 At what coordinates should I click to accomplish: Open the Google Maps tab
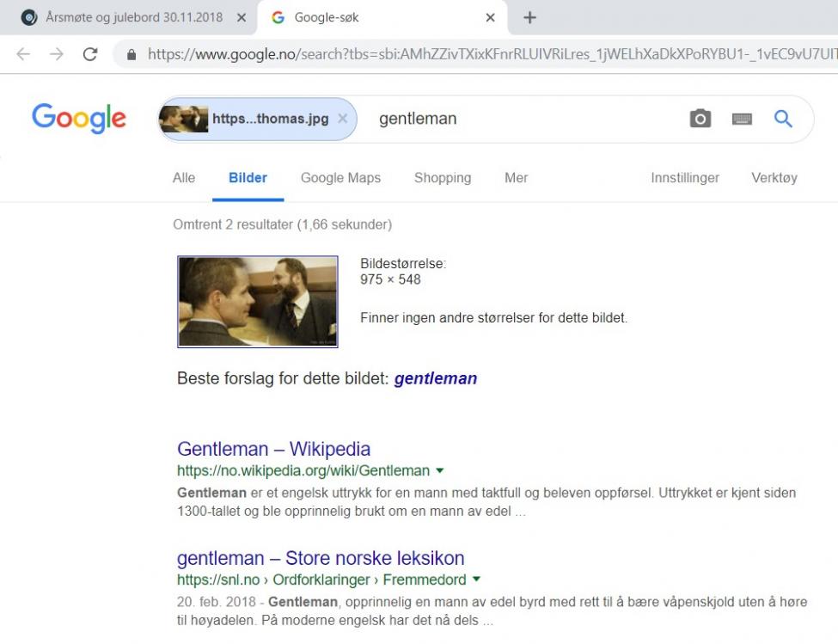(341, 178)
